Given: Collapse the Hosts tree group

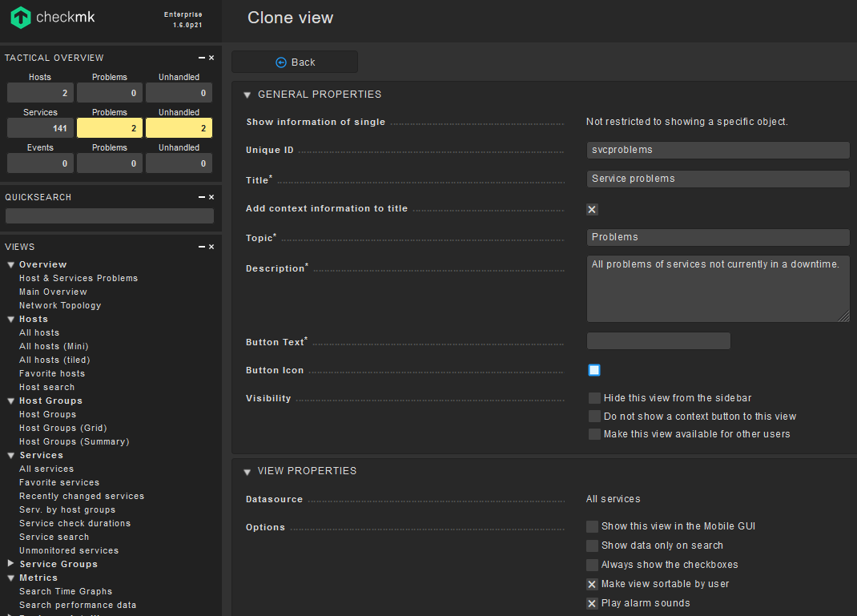Looking at the screenshot, I should click(10, 319).
